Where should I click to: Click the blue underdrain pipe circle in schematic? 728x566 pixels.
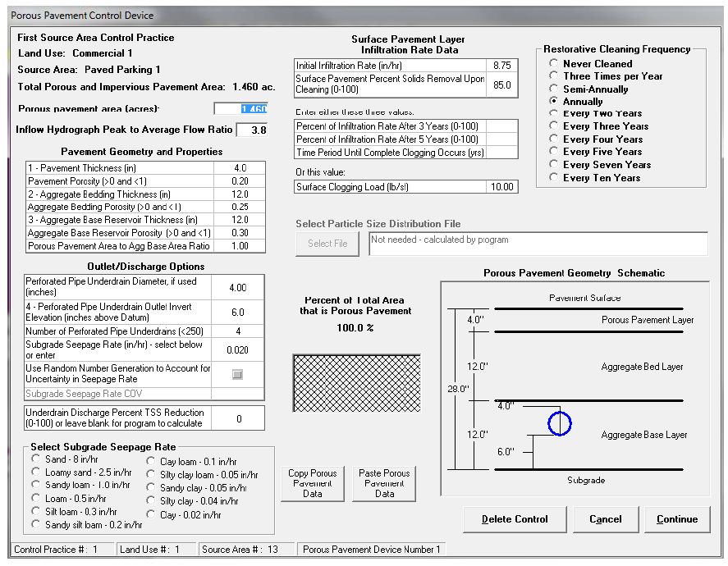(559, 423)
